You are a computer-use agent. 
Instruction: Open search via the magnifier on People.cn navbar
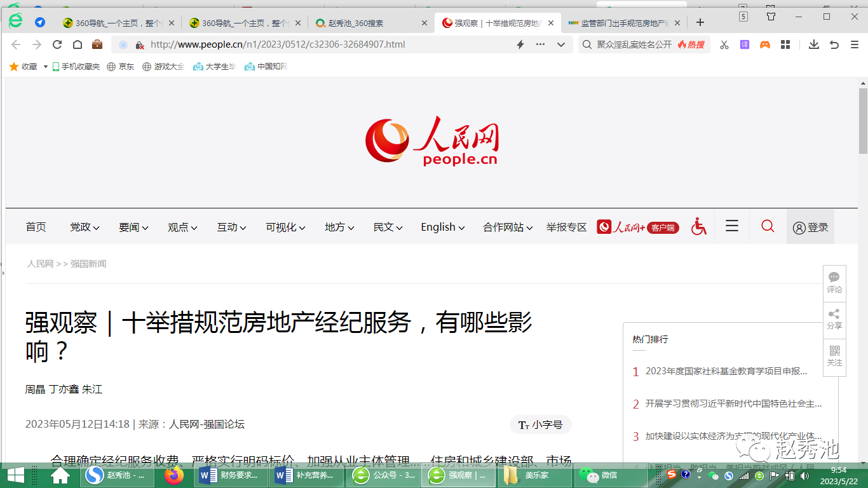768,226
